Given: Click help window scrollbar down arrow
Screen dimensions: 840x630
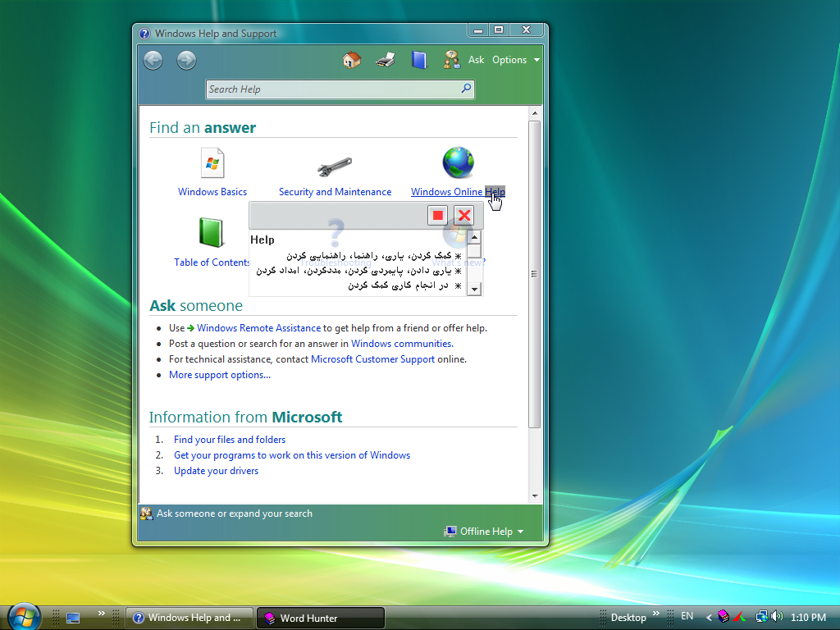Looking at the screenshot, I should coord(534,496).
